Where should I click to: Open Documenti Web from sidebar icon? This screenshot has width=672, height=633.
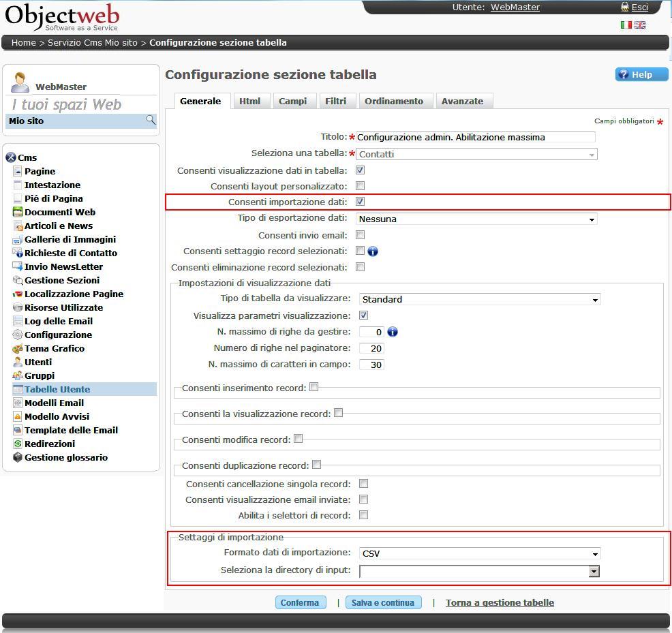click(18, 212)
